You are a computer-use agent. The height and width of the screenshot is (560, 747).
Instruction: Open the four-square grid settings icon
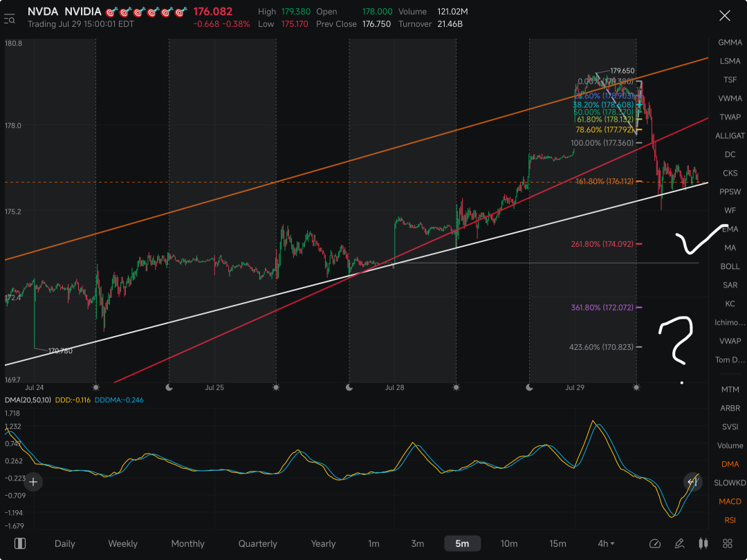pos(728,543)
